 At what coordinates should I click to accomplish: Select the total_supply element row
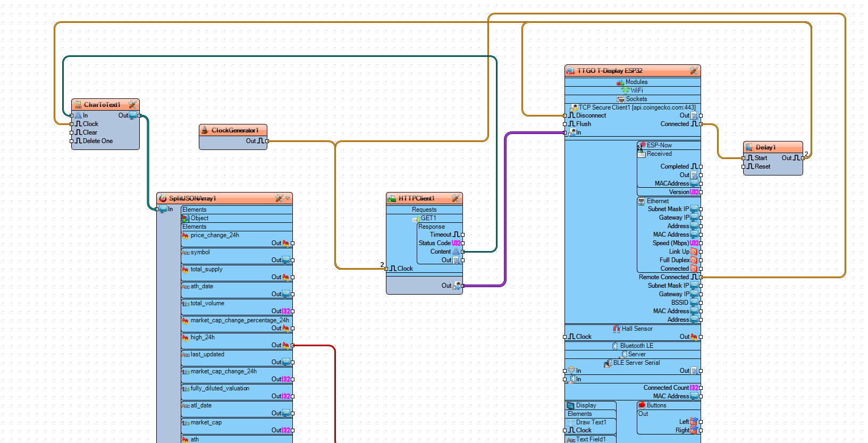[237, 273]
